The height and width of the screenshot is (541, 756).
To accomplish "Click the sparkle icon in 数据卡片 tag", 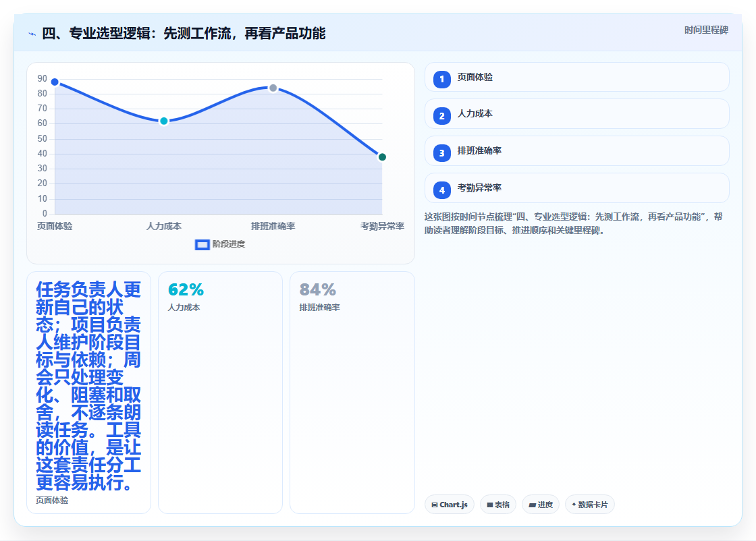I will [574, 505].
